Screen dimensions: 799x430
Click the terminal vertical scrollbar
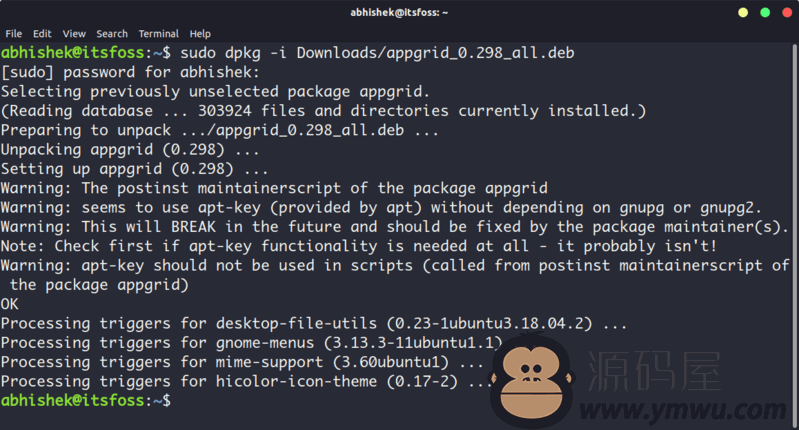pos(794,234)
